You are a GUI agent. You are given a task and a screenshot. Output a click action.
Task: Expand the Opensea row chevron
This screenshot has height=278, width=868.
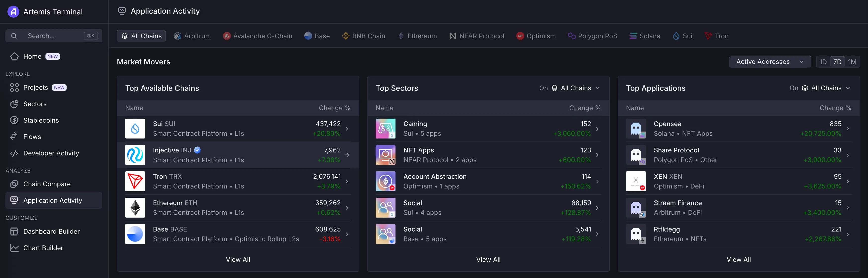coord(847,129)
